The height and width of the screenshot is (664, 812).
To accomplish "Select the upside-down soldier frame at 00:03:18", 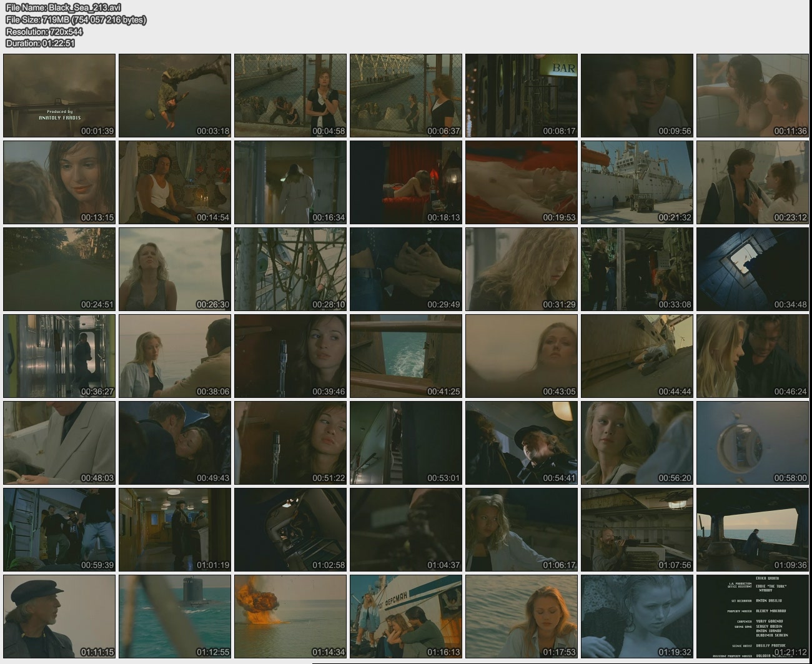I will click(x=175, y=96).
